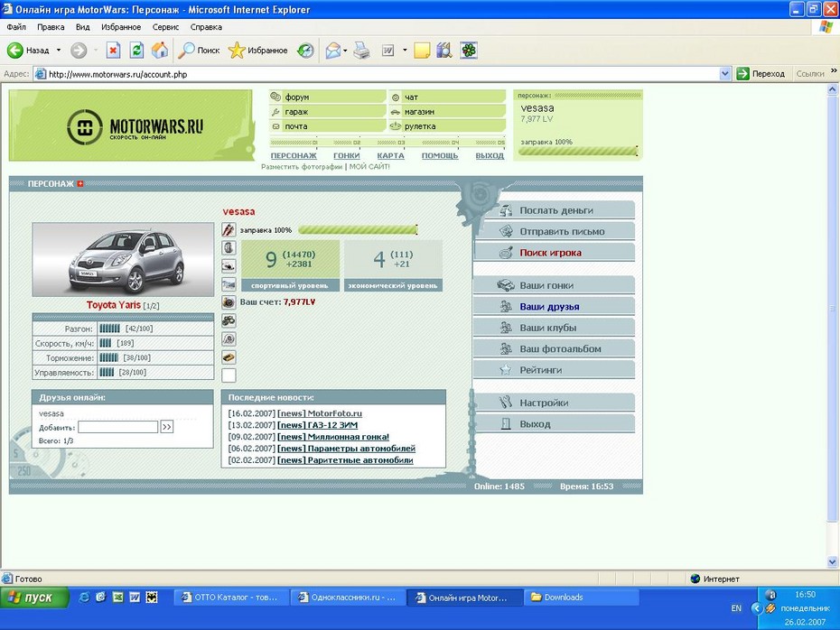Screen dimensions: 840x630
Task: Open news link Миллионная гонка!
Action: click(x=349, y=437)
